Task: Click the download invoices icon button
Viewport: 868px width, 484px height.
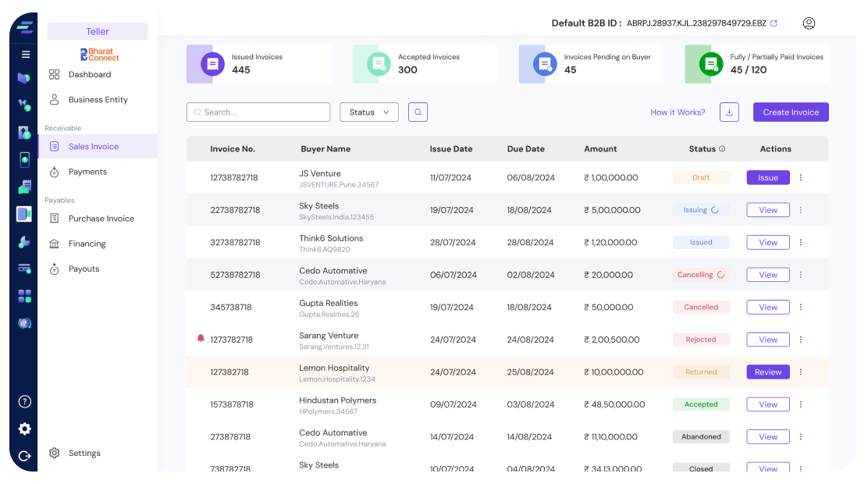Action: click(729, 112)
